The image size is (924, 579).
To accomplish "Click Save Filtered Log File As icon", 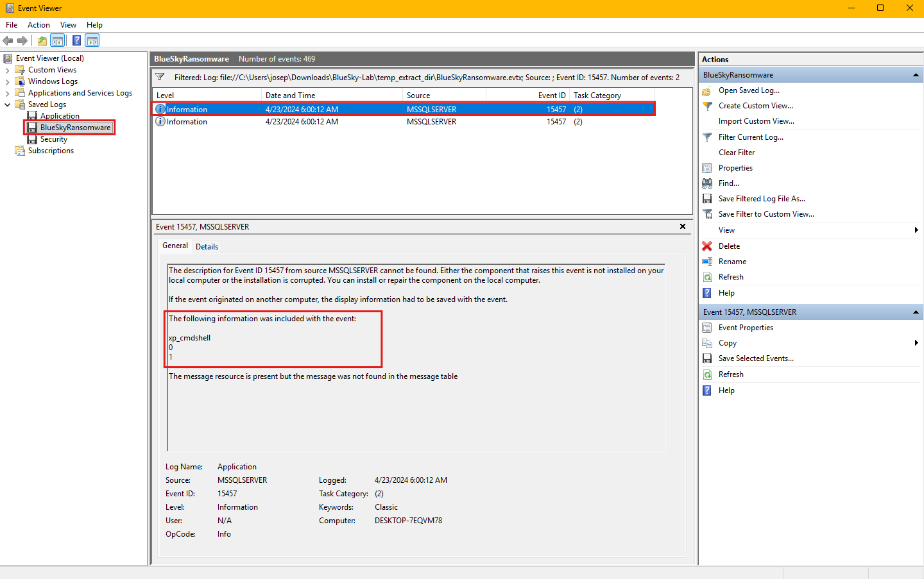I will coord(707,199).
